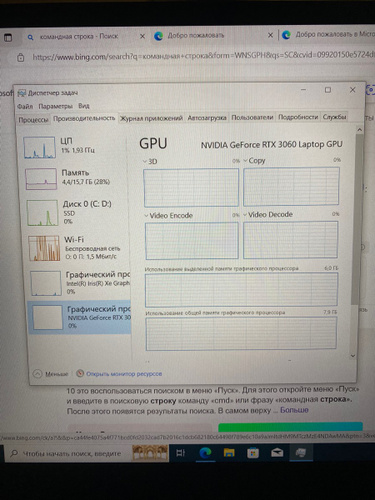Screen dimensions: 375x500
Task: Open the Файл menu
Action: [25, 106]
